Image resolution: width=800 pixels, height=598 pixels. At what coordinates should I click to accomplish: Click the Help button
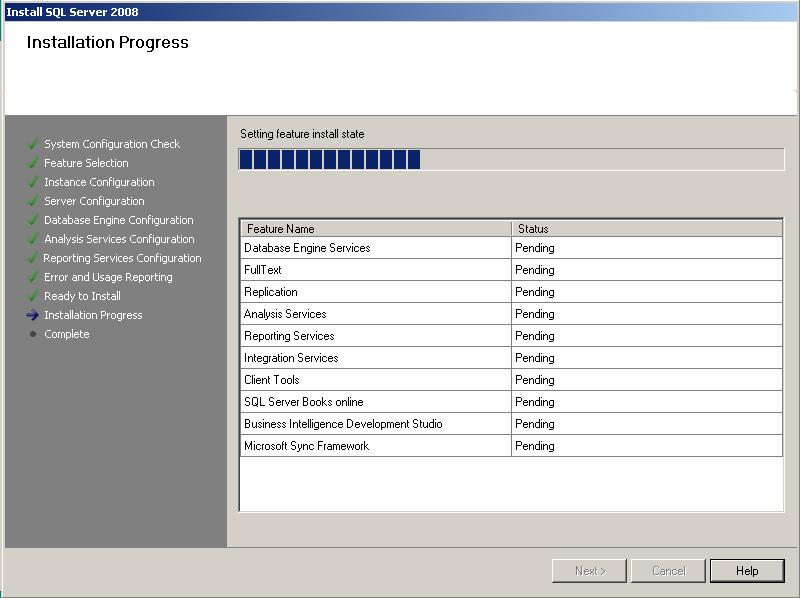747,570
